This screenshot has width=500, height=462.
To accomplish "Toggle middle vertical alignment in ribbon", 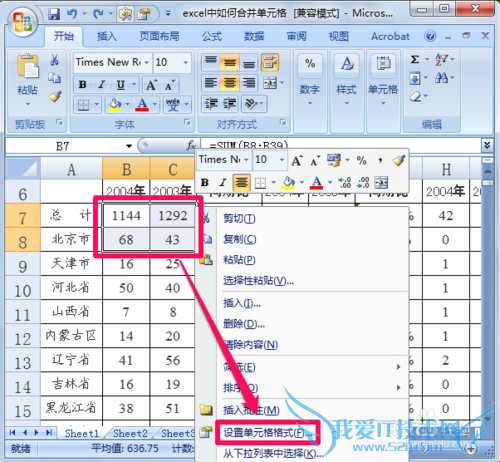I will tap(230, 62).
